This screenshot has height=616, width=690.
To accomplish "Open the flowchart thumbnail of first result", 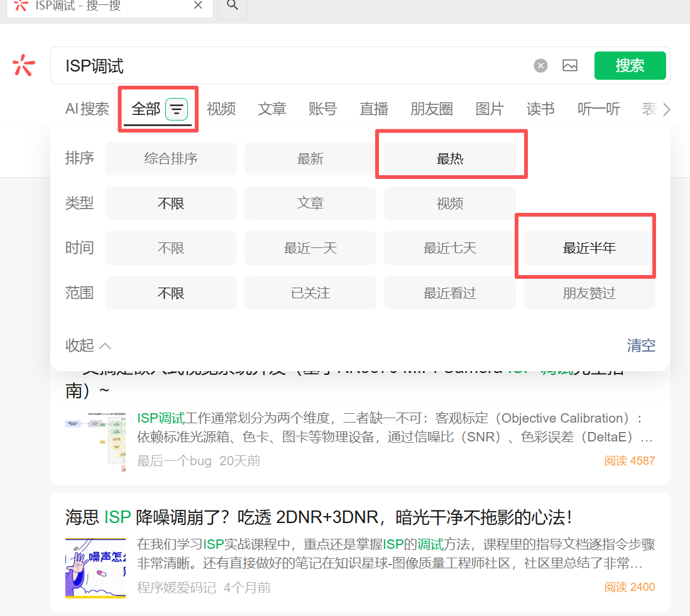I will pyautogui.click(x=96, y=442).
